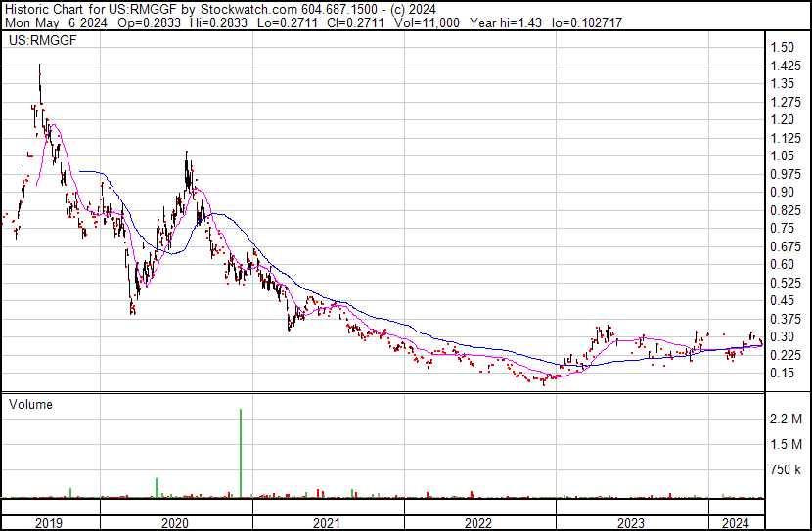
Task: Click the 1.125 price axis label
Action: 786,138
